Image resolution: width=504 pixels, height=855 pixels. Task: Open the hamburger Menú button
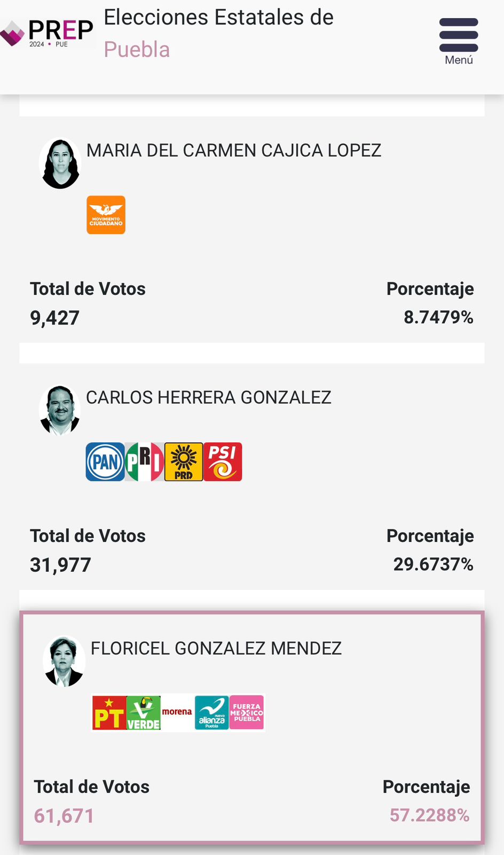pos(459,41)
